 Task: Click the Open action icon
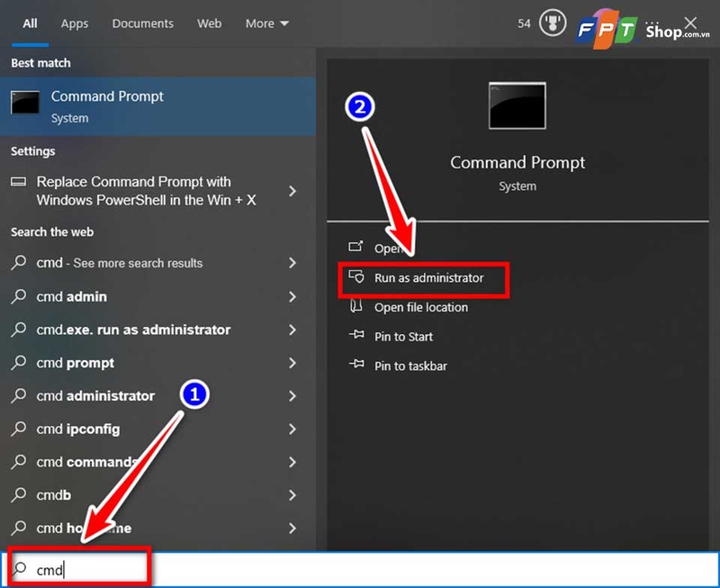pos(355,247)
